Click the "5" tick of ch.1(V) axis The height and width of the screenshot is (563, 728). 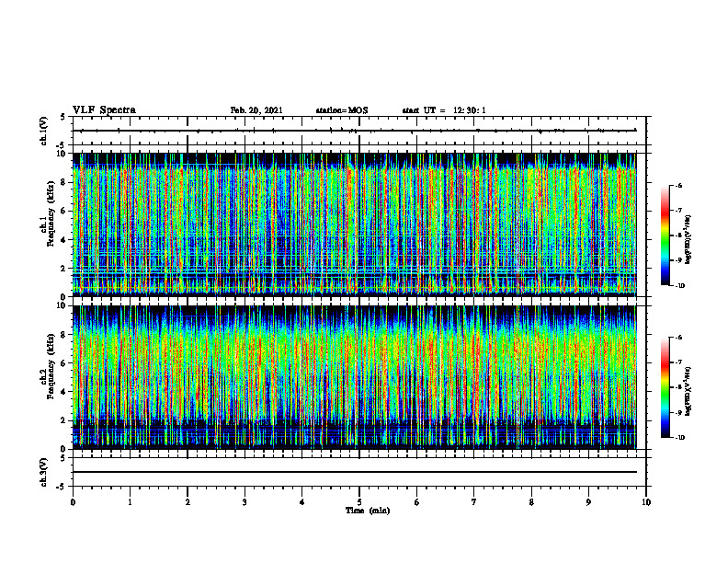coord(63,118)
